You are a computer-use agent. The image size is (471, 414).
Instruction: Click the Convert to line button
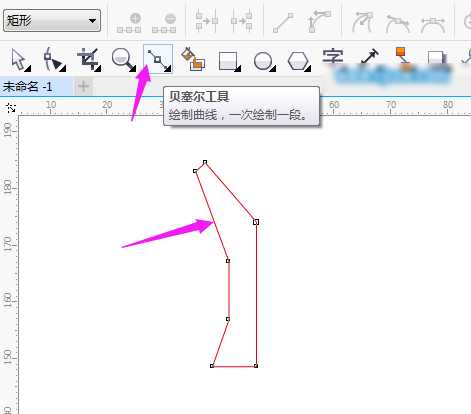click(283, 23)
